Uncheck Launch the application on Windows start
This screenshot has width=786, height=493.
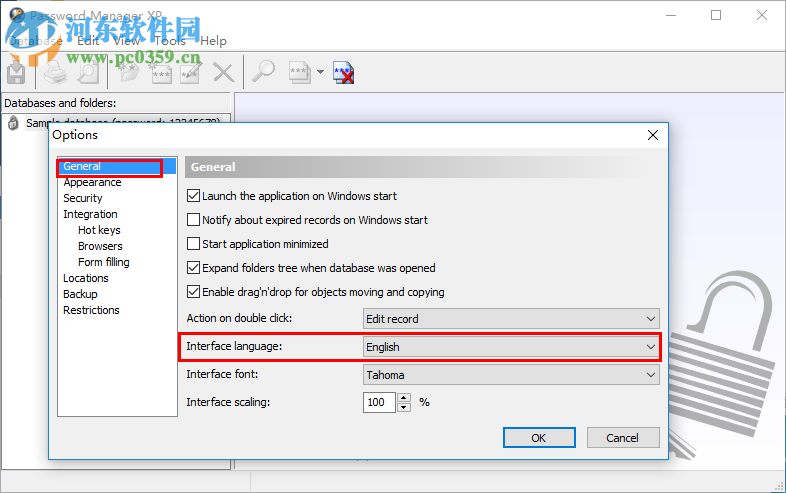pyautogui.click(x=193, y=196)
